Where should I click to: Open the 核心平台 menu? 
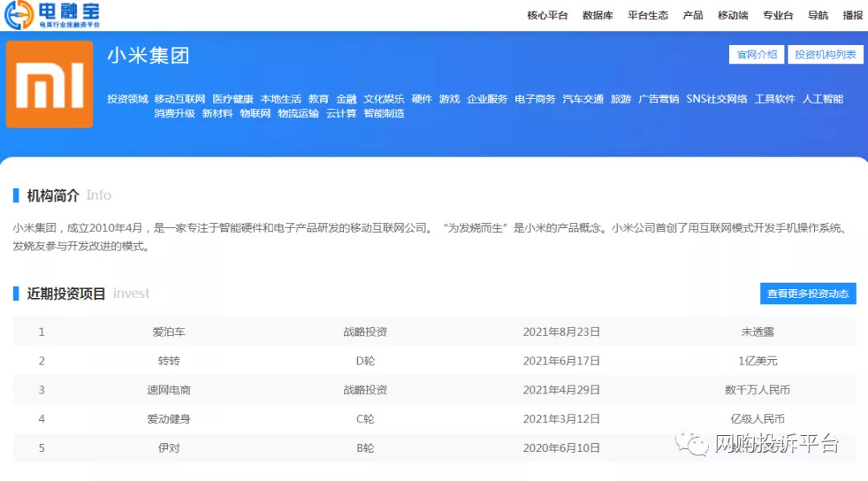click(x=547, y=15)
